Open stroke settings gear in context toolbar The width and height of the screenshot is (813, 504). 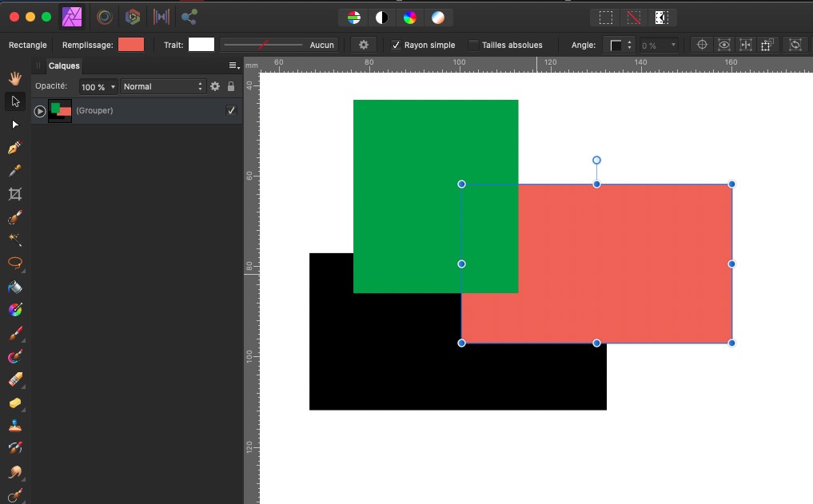[x=364, y=45]
